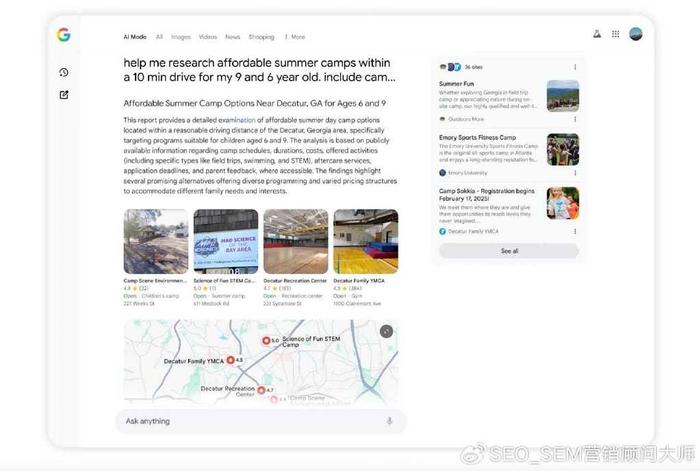The height and width of the screenshot is (471, 700).
Task: Click 'Emory University' source name
Action: tap(467, 173)
